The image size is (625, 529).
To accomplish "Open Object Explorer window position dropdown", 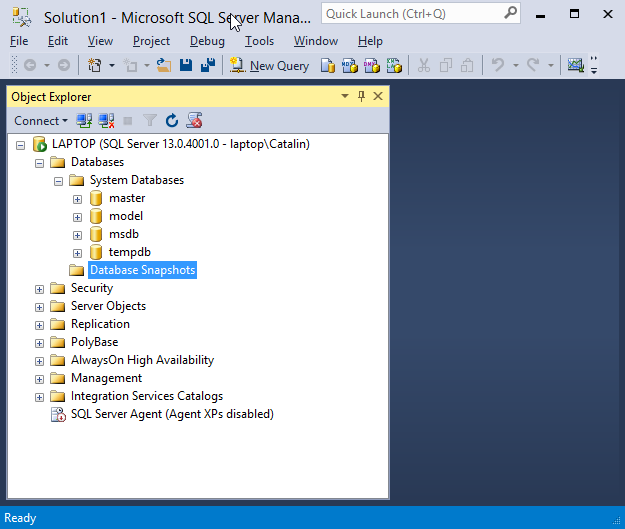I will (345, 96).
